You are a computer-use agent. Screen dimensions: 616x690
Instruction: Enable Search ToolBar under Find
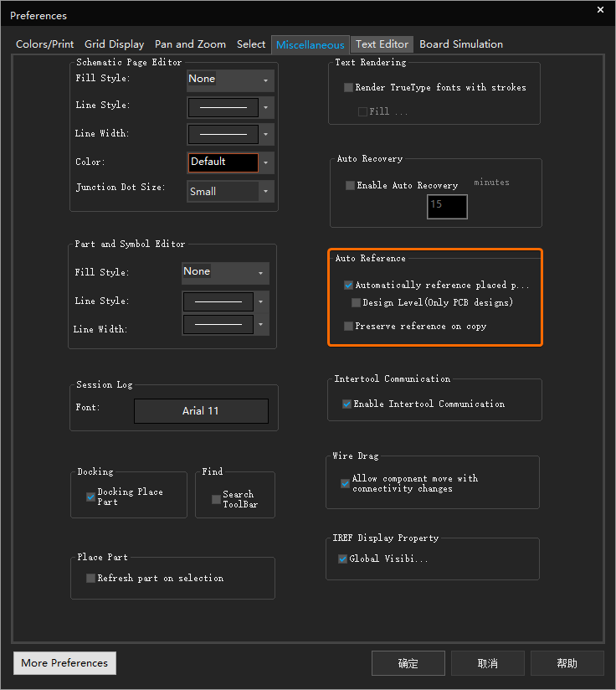(216, 500)
